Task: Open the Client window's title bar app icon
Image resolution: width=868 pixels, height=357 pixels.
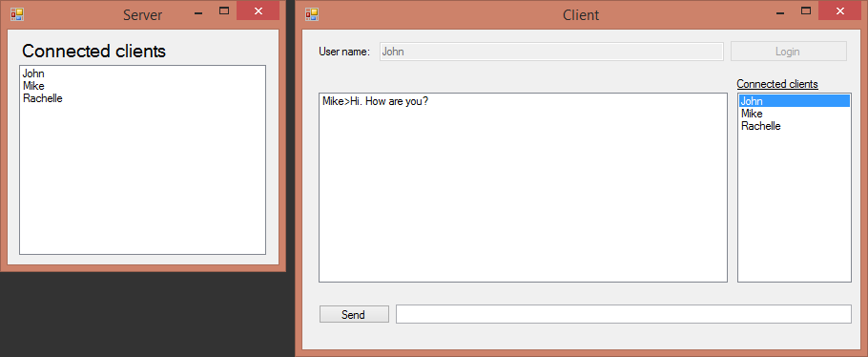Action: click(x=312, y=14)
